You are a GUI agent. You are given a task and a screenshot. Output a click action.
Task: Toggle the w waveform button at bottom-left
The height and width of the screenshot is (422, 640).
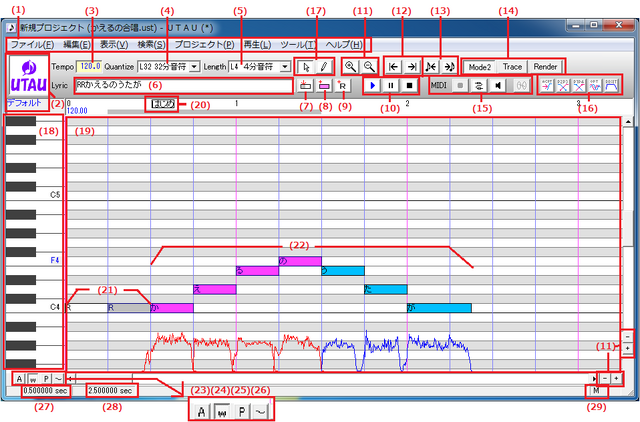33,379
